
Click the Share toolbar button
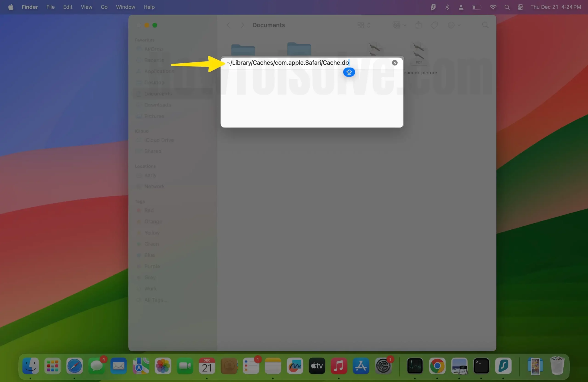coord(418,25)
